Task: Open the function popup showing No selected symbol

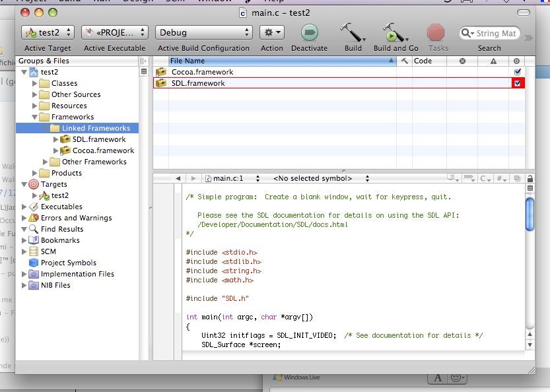Action: (x=314, y=177)
